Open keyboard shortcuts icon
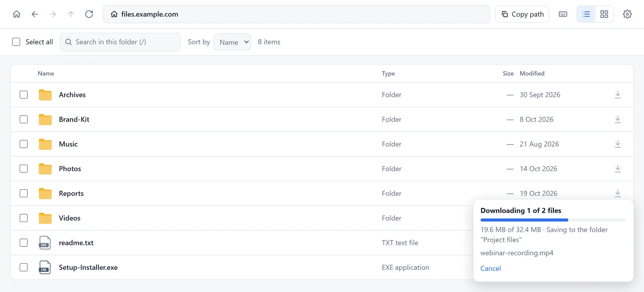The width and height of the screenshot is (644, 292). 563,14
